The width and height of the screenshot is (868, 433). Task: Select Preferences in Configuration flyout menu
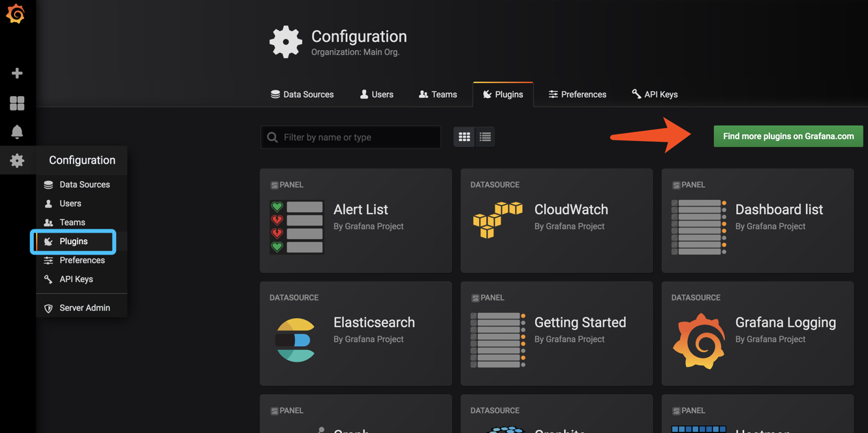[x=82, y=261]
